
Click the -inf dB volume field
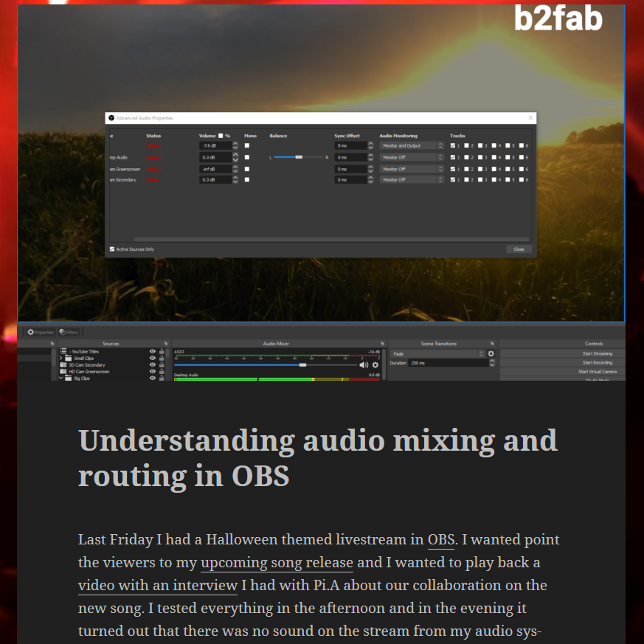pyautogui.click(x=215, y=169)
